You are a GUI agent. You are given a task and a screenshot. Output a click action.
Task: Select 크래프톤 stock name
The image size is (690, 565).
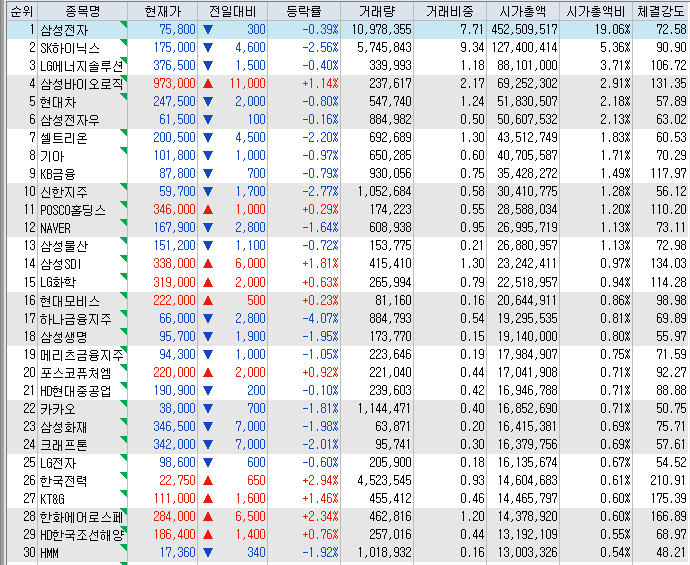pos(64,444)
